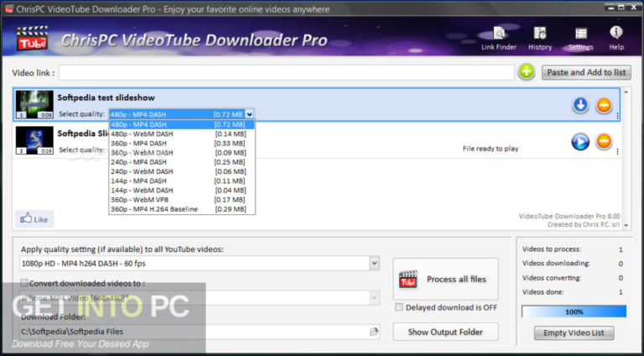The height and width of the screenshot is (356, 644).
Task: Download the Softpedia test slideshow video
Action: [x=580, y=106]
